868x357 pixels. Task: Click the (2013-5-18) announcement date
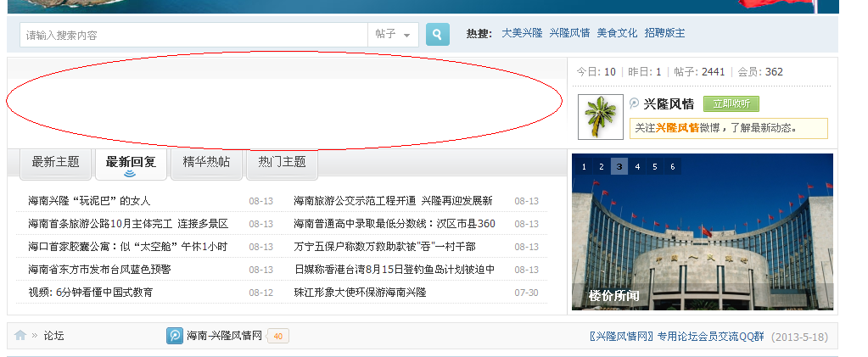(799, 337)
